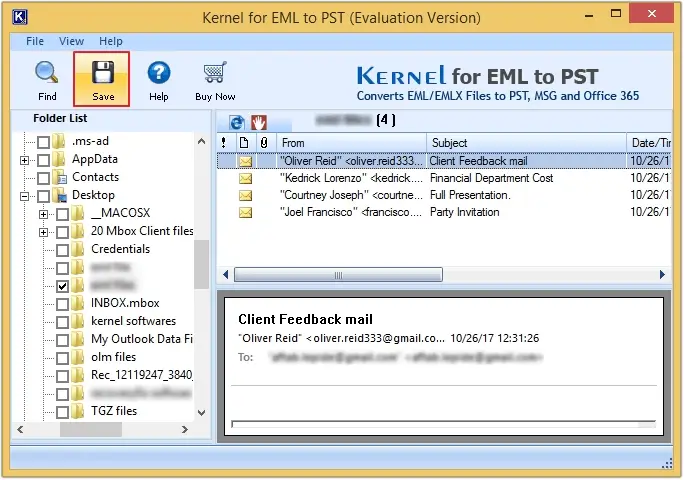Check the INBOX.mbox checkbox
This screenshot has height=480, width=684.
pyautogui.click(x=62, y=304)
